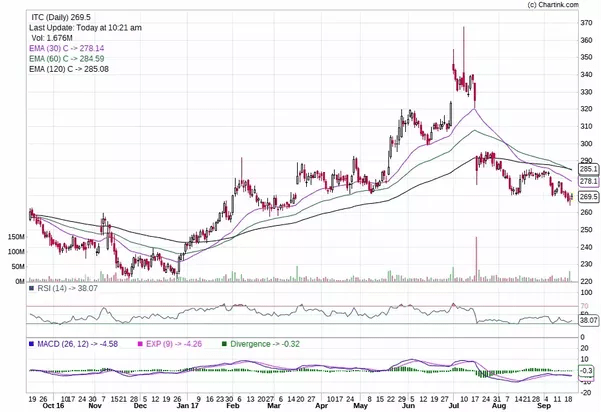Click the 70 overbought level label on RSI axis
The width and height of the screenshot is (602, 412).
tap(584, 306)
